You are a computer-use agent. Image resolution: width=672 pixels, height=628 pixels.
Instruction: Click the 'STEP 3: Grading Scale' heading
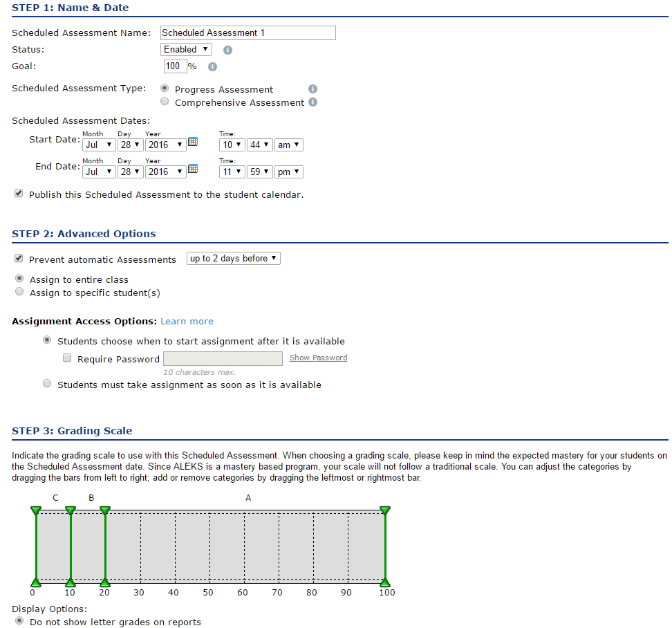pyautogui.click(x=72, y=431)
